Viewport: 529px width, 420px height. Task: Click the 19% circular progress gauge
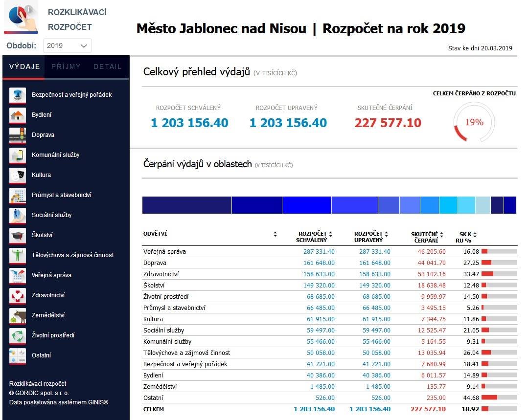point(474,123)
